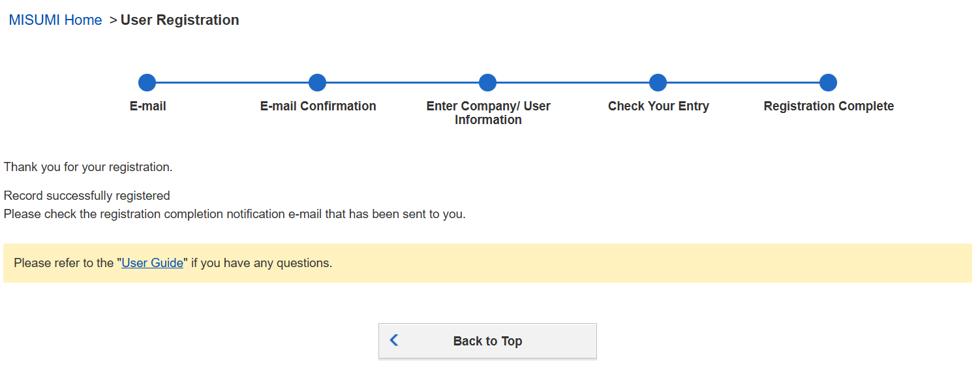980x382 pixels.
Task: Click the E-mail step label
Action: pyautogui.click(x=148, y=106)
